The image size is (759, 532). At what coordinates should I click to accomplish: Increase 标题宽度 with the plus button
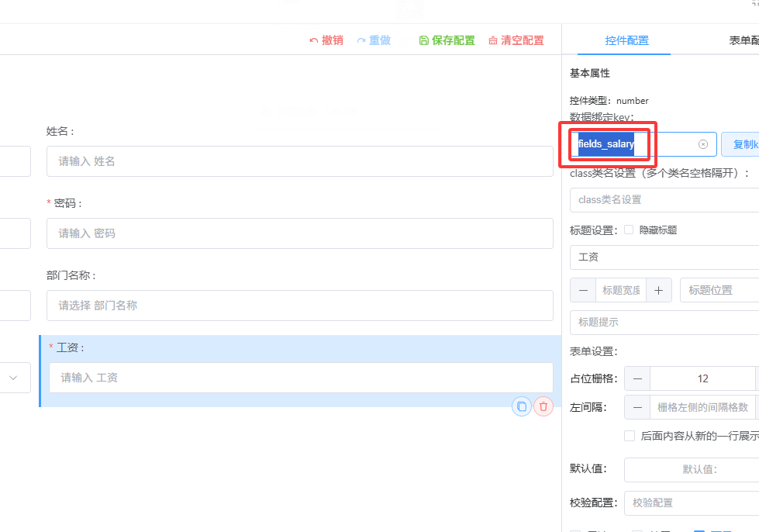tap(658, 290)
